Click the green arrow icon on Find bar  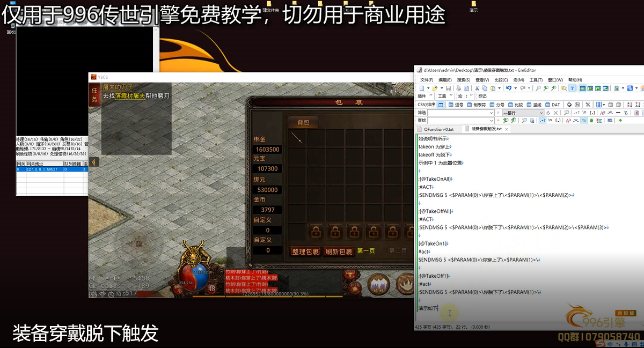(x=620, y=120)
